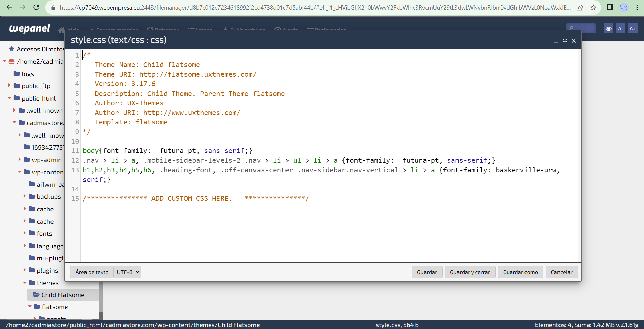Collapse the wp-content folder
Image resolution: width=644 pixels, height=329 pixels.
click(20, 172)
